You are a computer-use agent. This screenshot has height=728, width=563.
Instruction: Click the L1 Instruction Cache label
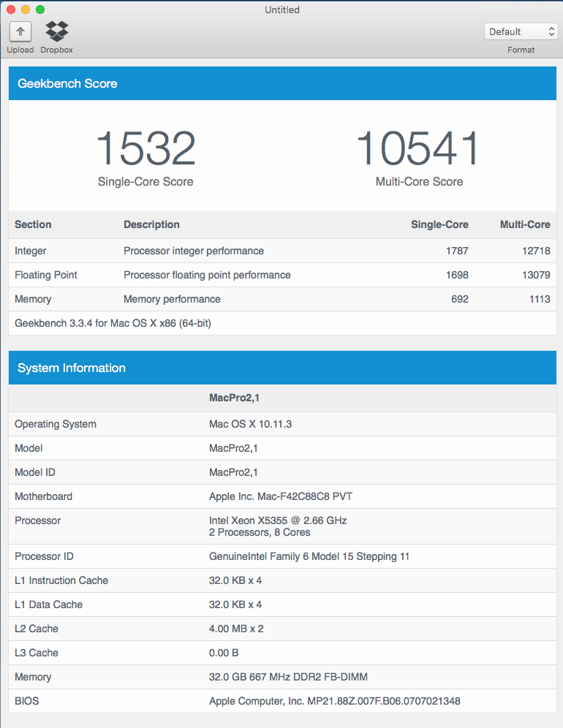click(x=61, y=581)
